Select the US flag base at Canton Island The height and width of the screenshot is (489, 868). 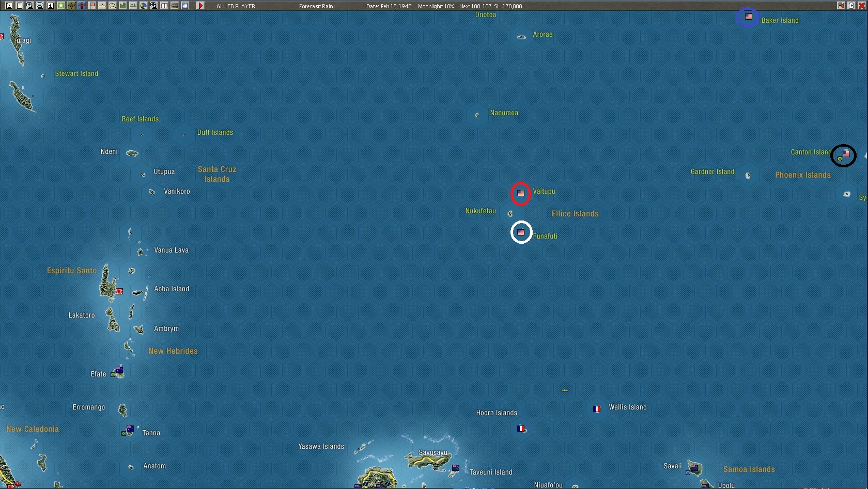(x=846, y=154)
